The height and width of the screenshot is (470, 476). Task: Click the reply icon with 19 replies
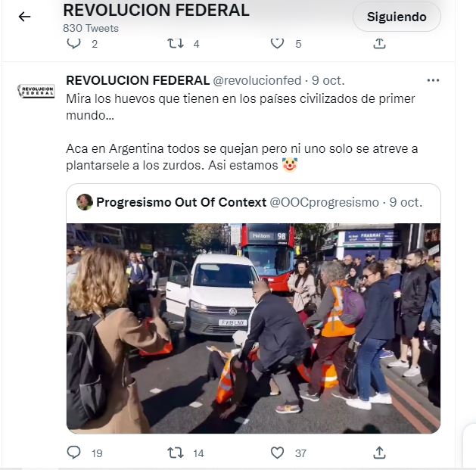73,453
